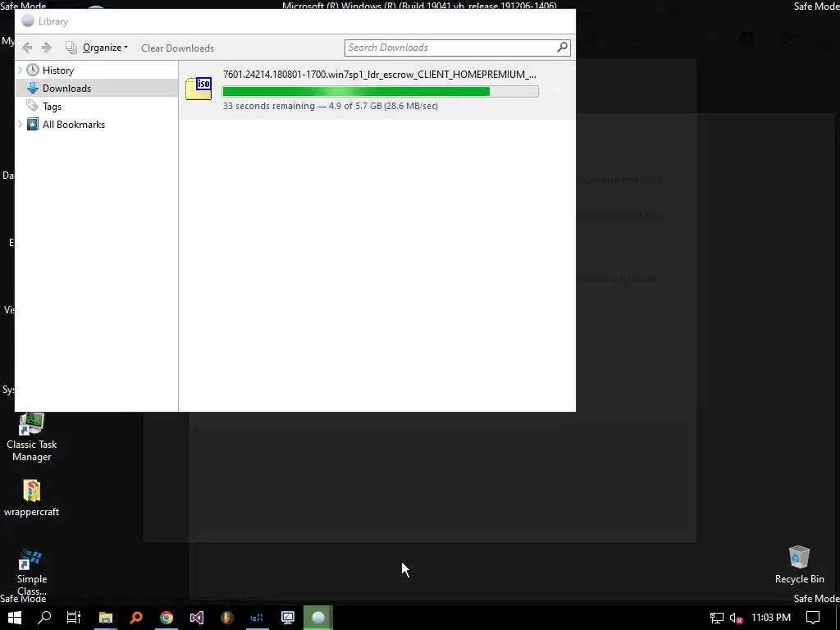Click the 11:03 PM clock
Image resolution: width=840 pixels, height=630 pixels.
point(771,618)
